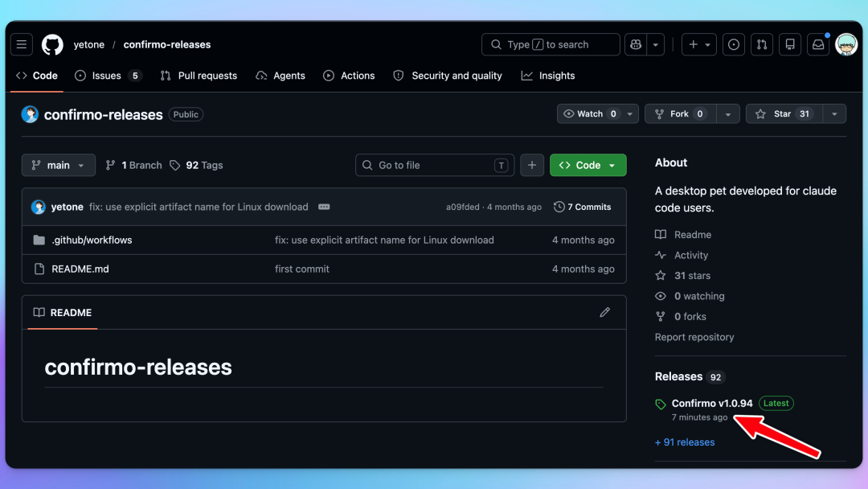Image resolution: width=868 pixels, height=489 pixels.
Task: Open the Releases heading link
Action: coord(678,376)
